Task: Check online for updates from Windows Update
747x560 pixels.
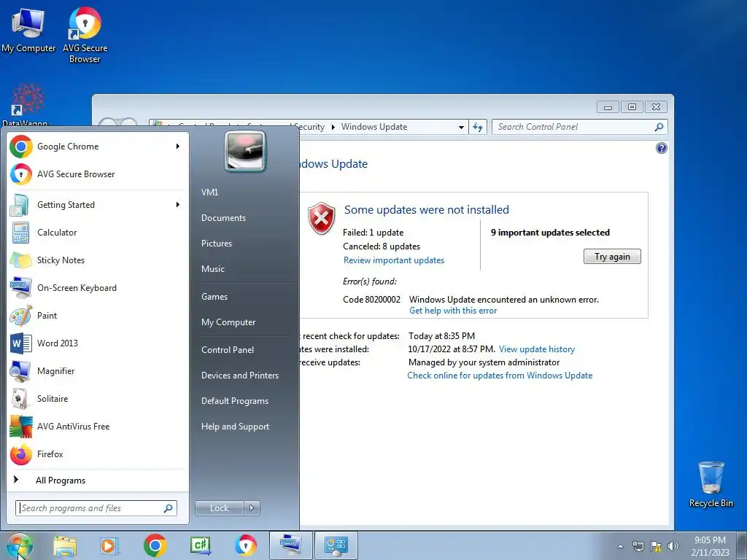Action: click(x=500, y=376)
